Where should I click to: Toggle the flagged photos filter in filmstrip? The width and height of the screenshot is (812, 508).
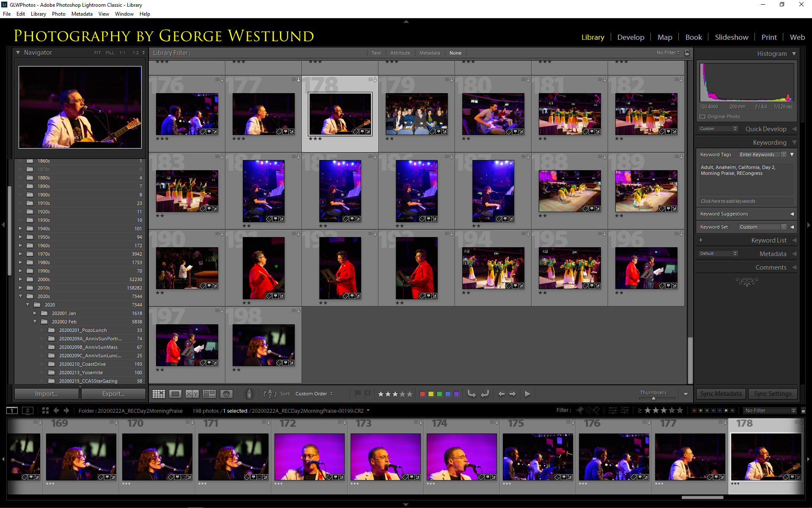tap(580, 410)
